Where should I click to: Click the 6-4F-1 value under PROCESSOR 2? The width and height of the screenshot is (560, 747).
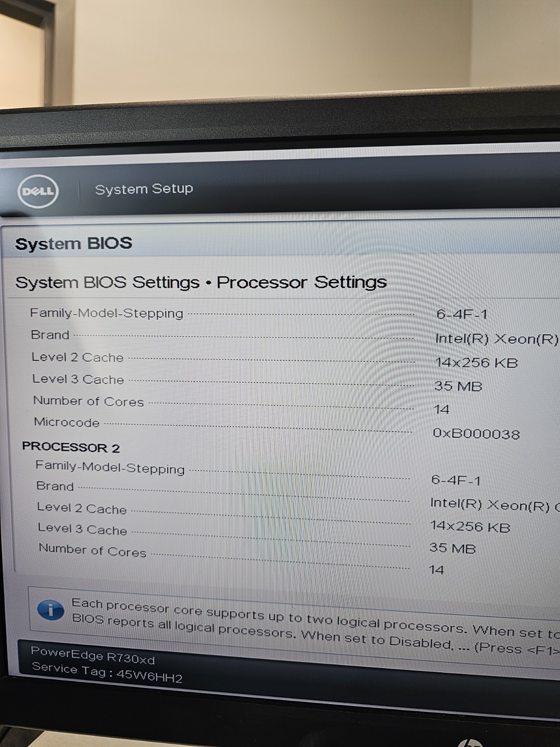click(455, 479)
